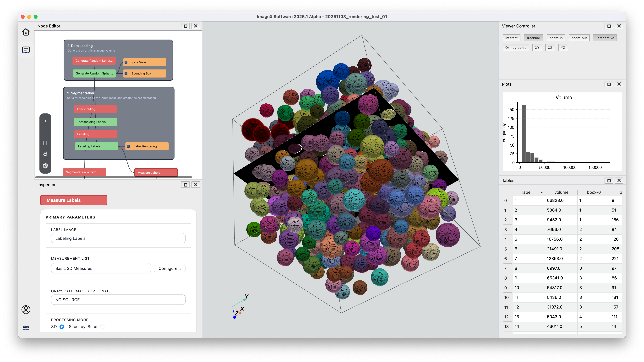The height and width of the screenshot is (362, 644).
Task: Toggle visibility of the Slice View node
Action: pos(126,62)
